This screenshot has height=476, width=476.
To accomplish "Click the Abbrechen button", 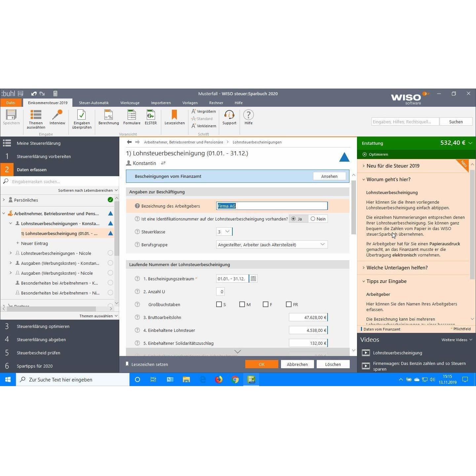I will pos(297,364).
